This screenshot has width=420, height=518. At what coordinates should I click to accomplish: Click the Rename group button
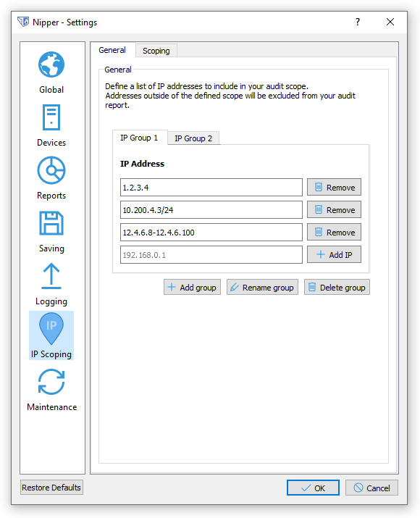[x=262, y=288]
